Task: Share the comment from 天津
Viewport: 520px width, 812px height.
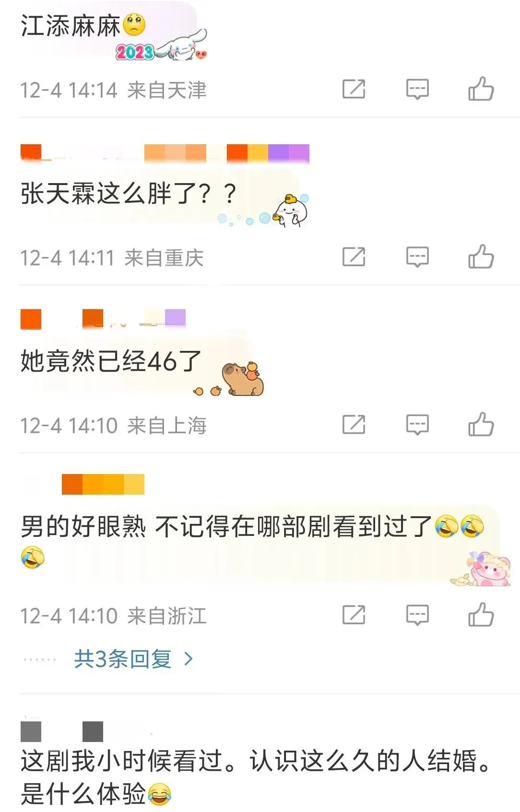Action: click(354, 89)
